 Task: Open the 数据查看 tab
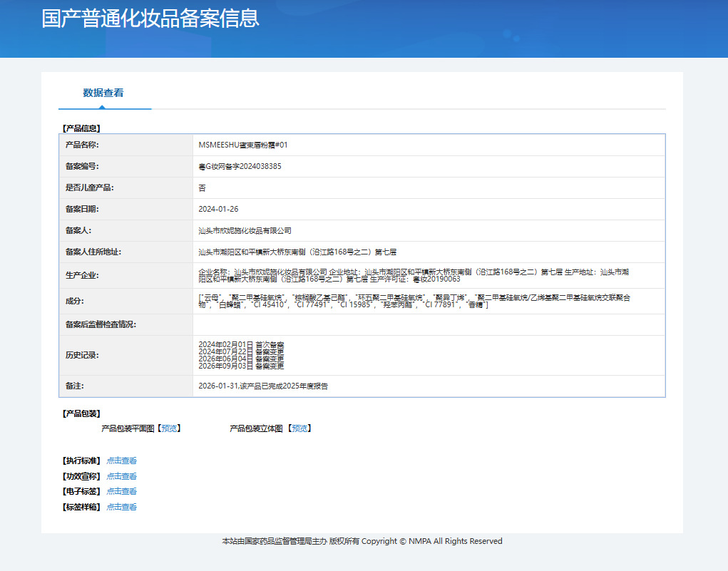103,93
